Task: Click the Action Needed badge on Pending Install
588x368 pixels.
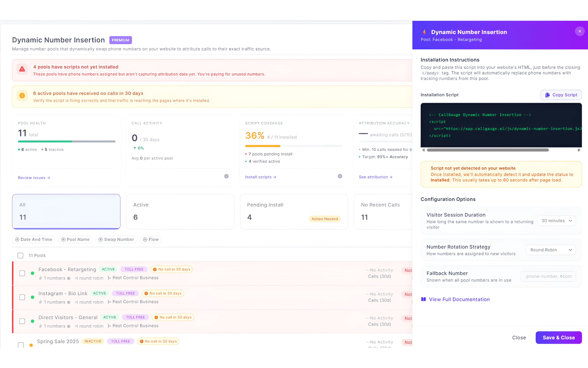Action: 325,219
